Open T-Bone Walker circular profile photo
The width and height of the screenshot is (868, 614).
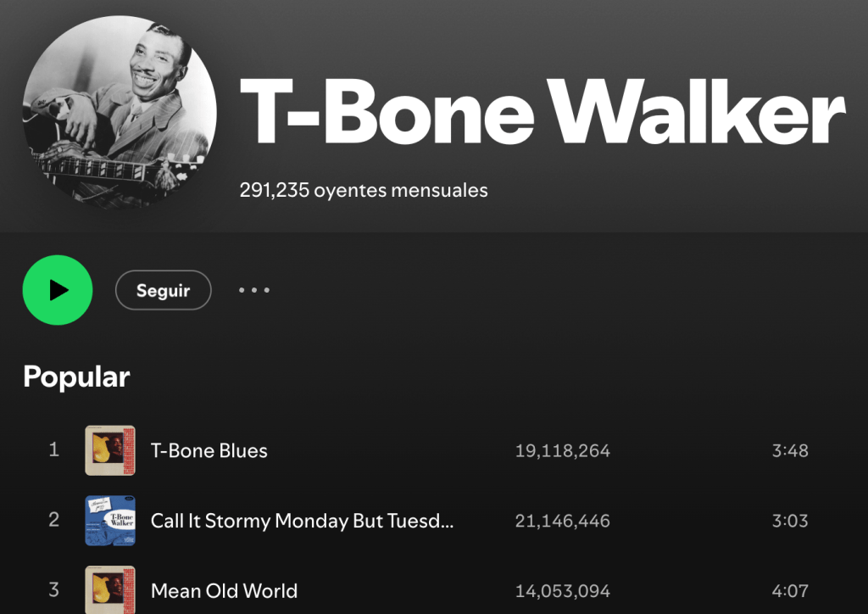pos(119,112)
